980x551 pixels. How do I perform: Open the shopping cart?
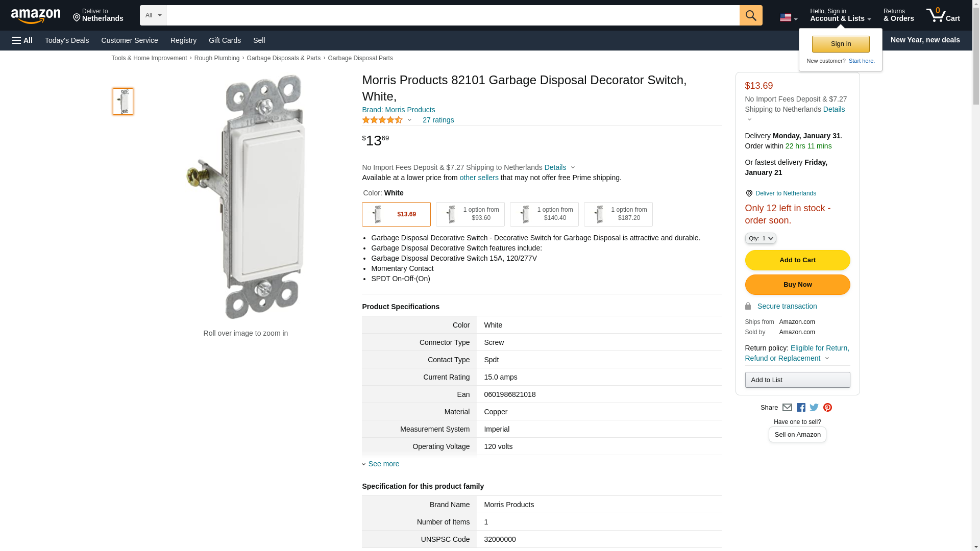pos(943,15)
